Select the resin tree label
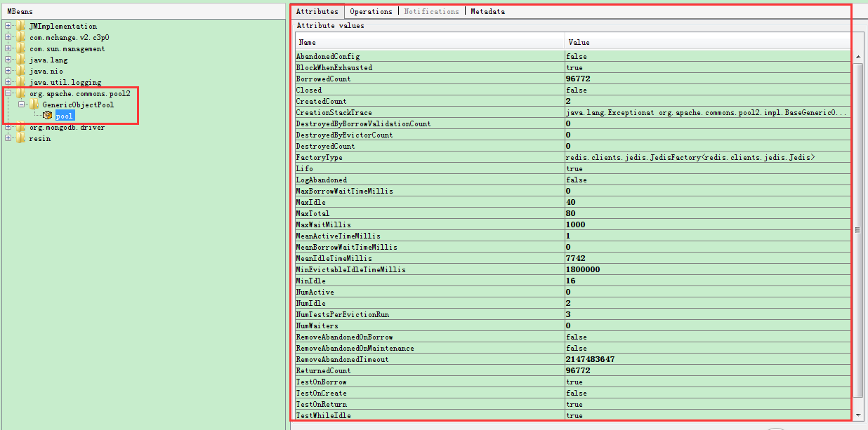 click(x=39, y=138)
